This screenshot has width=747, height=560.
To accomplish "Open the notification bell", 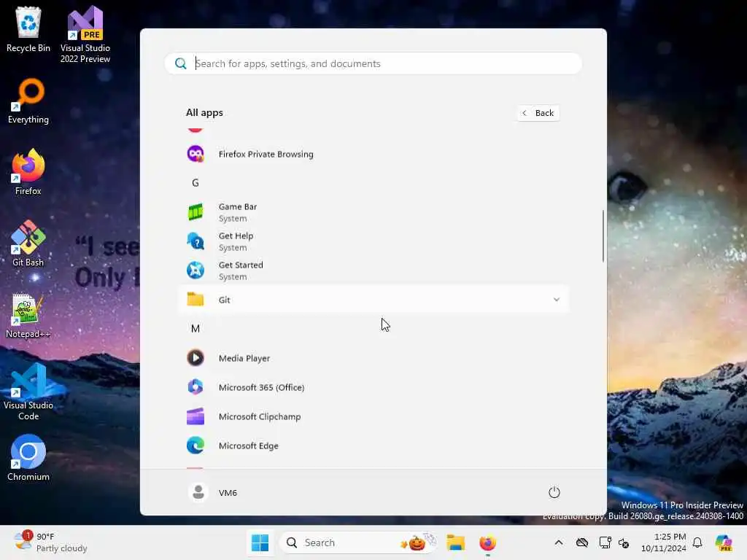I will click(x=697, y=542).
